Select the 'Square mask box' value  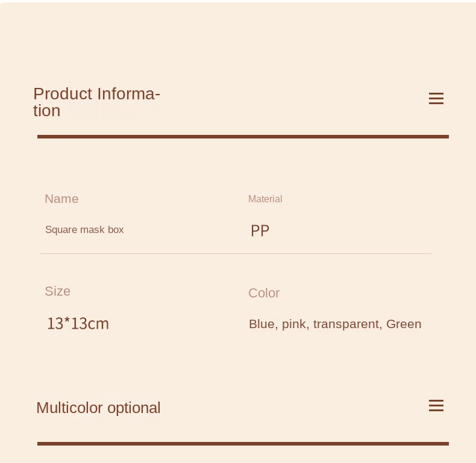(x=84, y=229)
